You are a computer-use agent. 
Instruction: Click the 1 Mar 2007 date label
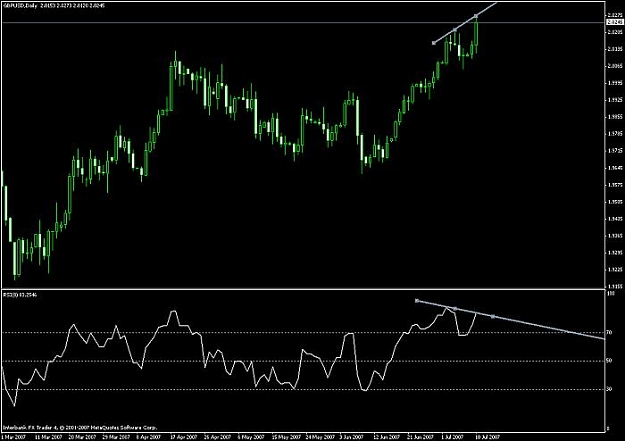pyautogui.click(x=14, y=437)
